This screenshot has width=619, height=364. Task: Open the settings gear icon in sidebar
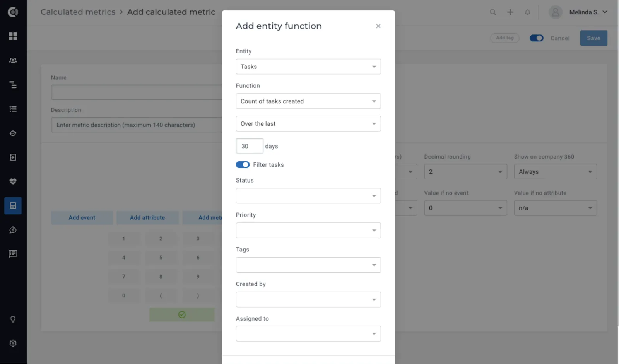[13, 343]
